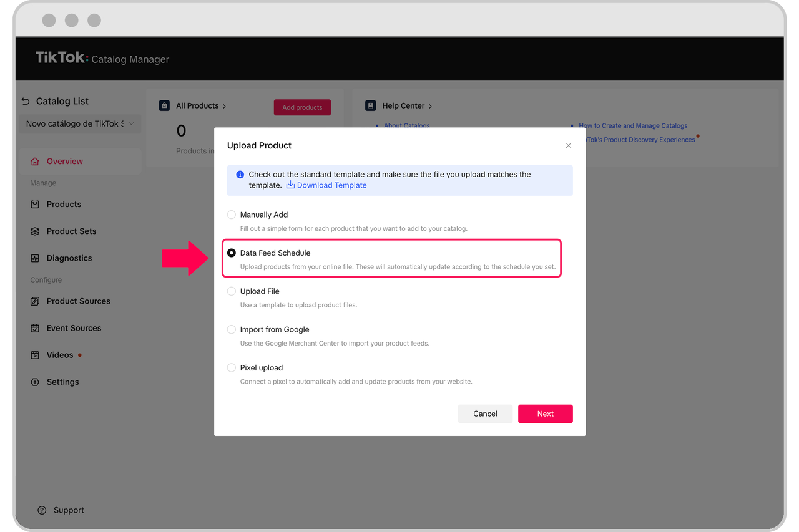
Task: Click the 'Catalog Manager' header text
Action: (130, 59)
